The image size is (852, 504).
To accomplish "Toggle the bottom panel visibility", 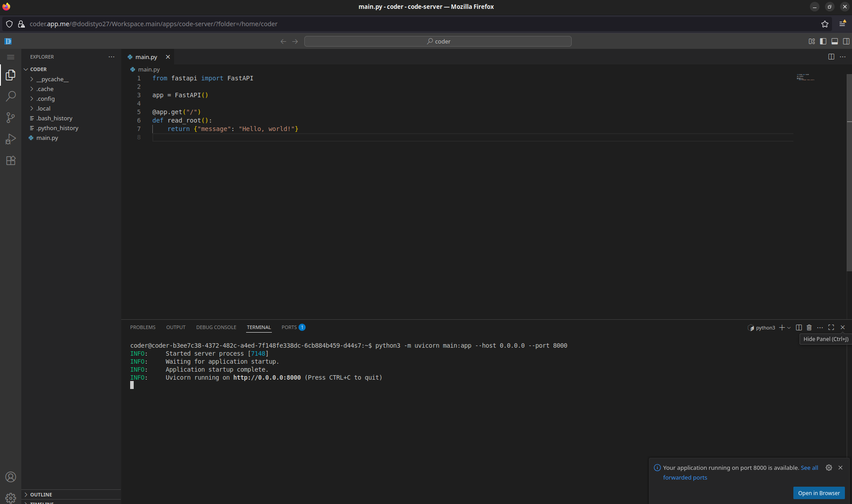I will coord(835,41).
